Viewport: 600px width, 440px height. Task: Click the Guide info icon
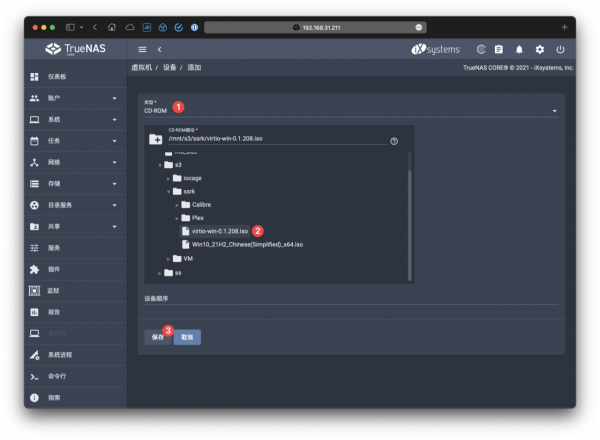(34, 398)
